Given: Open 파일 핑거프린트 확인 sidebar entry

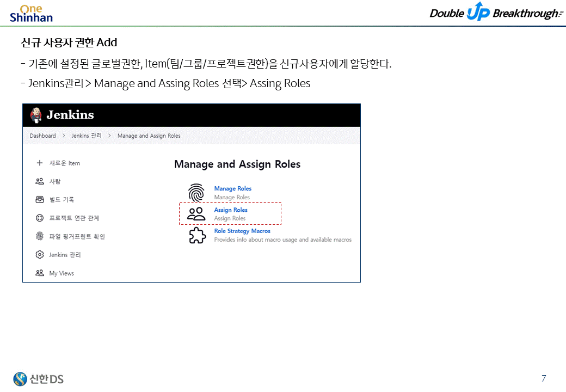Looking at the screenshot, I should point(77,236).
